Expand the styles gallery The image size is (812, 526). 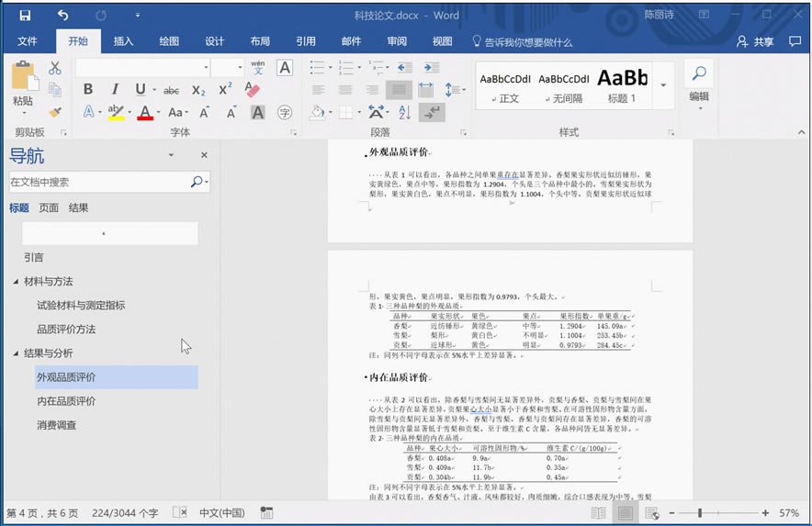click(x=663, y=85)
